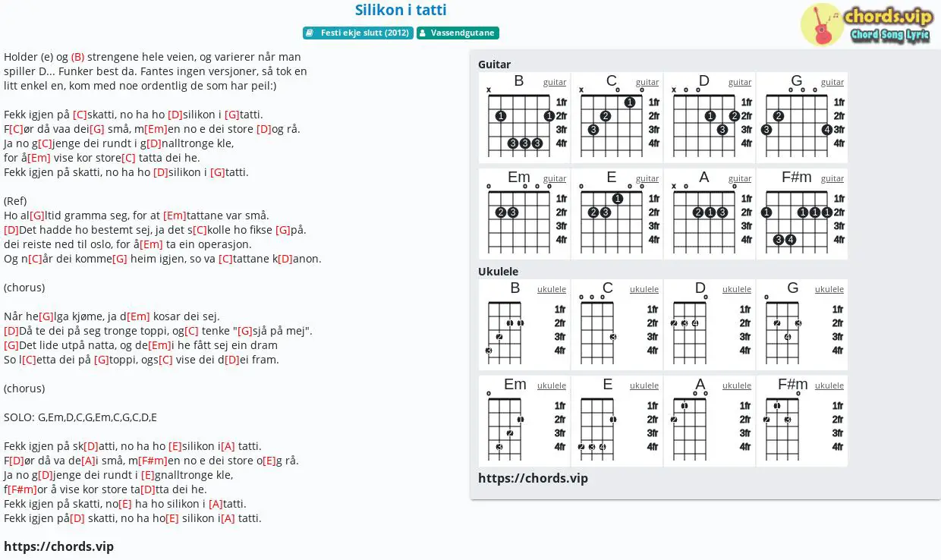Open guitar link next to E chord
941x560 pixels.
647,178
